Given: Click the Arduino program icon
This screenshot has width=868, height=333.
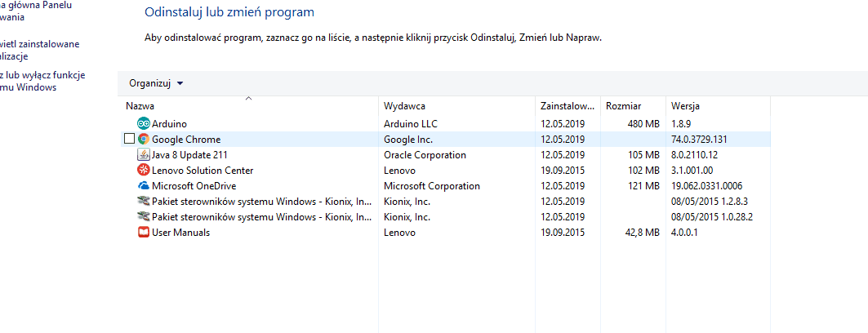Looking at the screenshot, I should coord(144,124).
